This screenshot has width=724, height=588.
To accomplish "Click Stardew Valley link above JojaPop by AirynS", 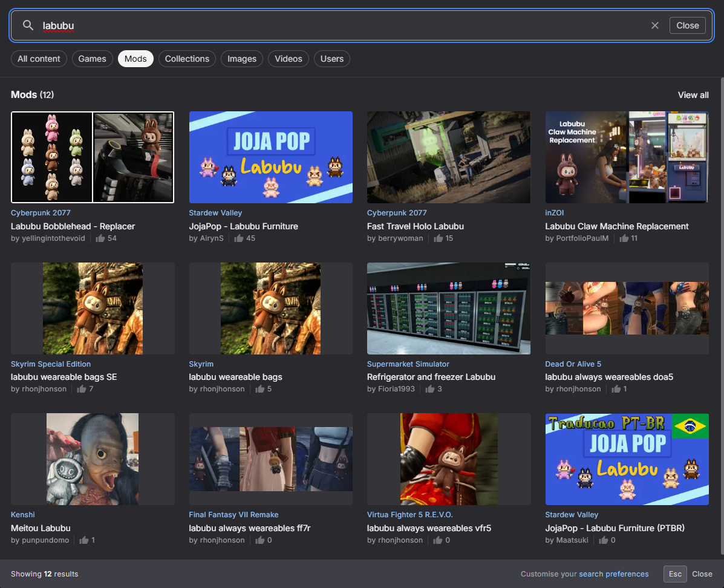I will (215, 213).
